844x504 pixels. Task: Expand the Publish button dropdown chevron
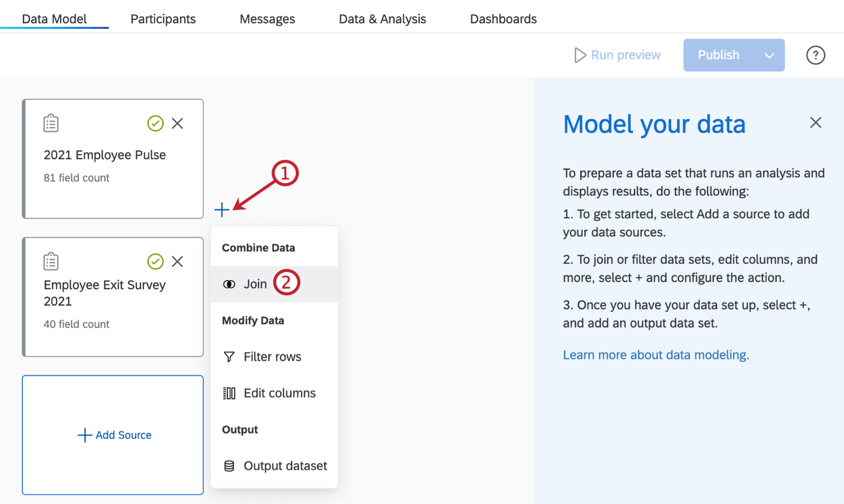(769, 55)
